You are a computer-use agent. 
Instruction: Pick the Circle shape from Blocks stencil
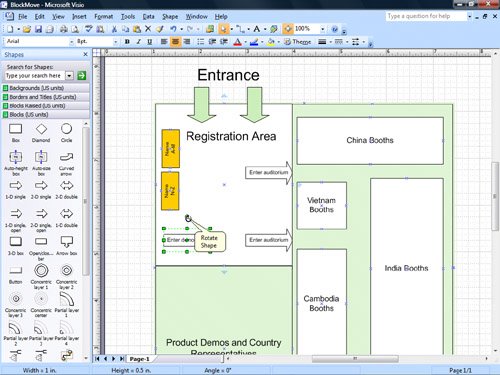(66, 133)
